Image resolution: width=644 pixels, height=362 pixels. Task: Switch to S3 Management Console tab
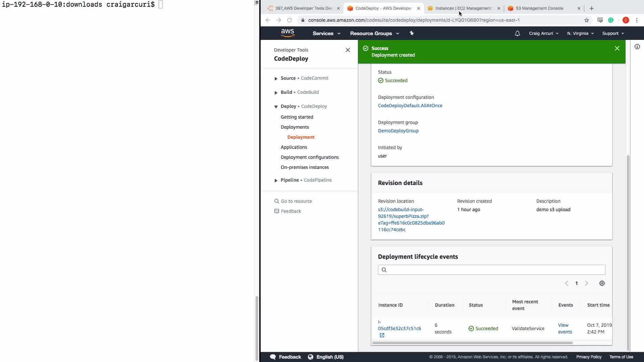click(x=539, y=8)
